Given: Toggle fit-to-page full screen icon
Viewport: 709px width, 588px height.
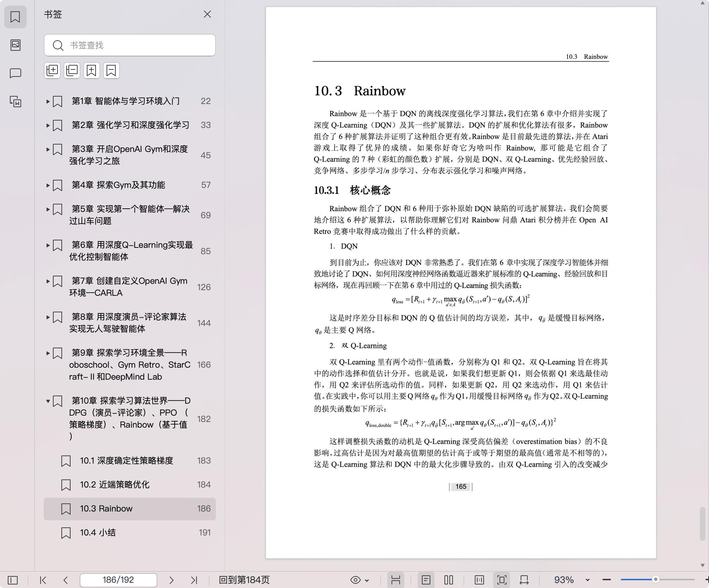Looking at the screenshot, I should 502,580.
